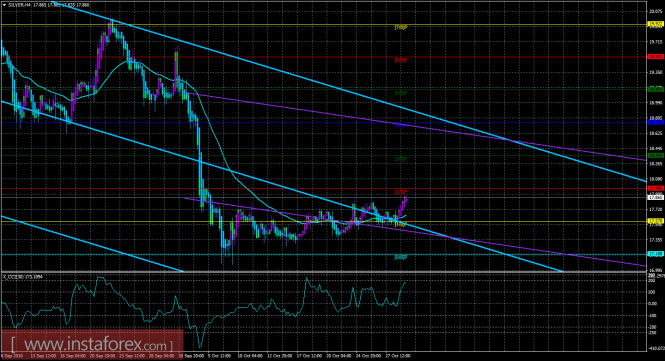
Task: Select the upper green pivot price tag
Action: [x=656, y=89]
